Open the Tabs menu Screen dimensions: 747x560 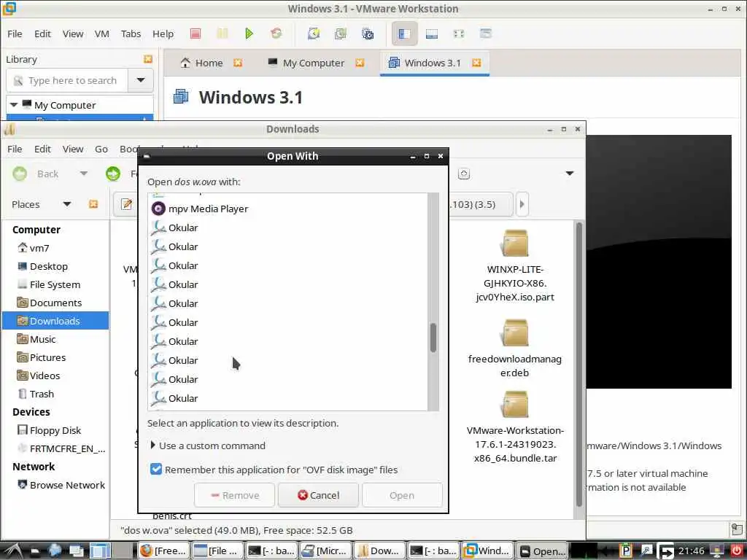click(131, 34)
